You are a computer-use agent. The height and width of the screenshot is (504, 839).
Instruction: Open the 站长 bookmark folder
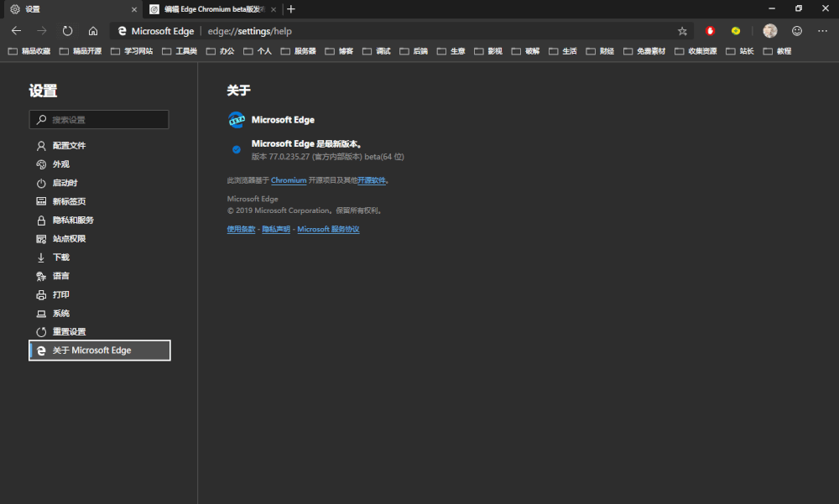tap(740, 51)
